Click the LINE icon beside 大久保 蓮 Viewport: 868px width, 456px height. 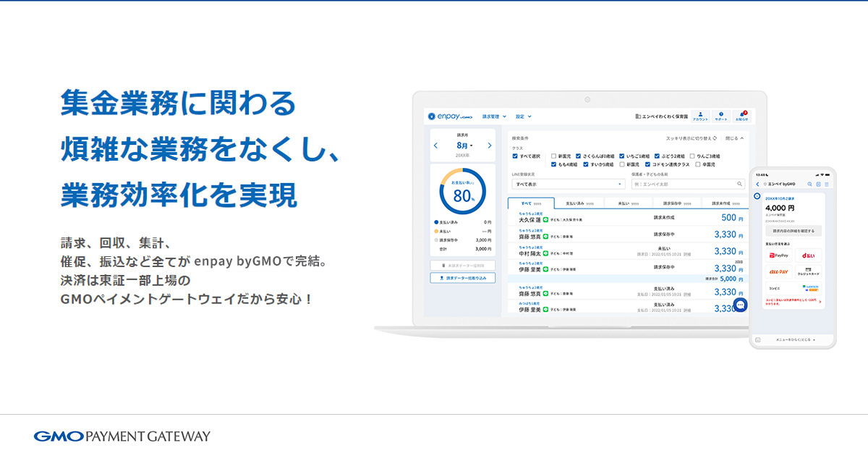(546, 219)
